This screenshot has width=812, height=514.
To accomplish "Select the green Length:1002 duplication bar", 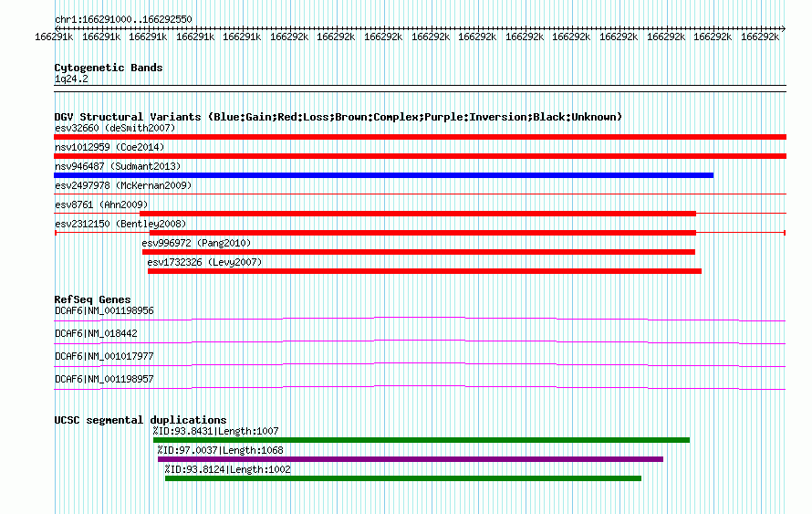I will tap(403, 478).
